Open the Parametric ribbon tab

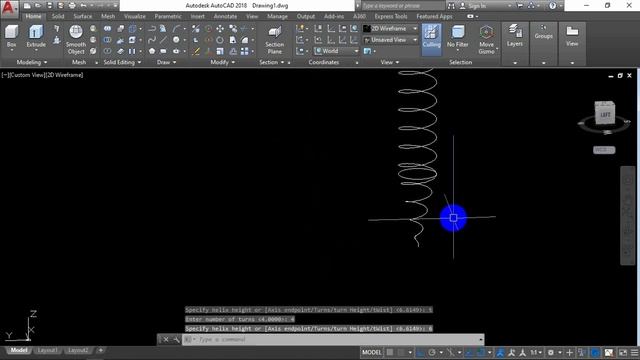click(168, 16)
